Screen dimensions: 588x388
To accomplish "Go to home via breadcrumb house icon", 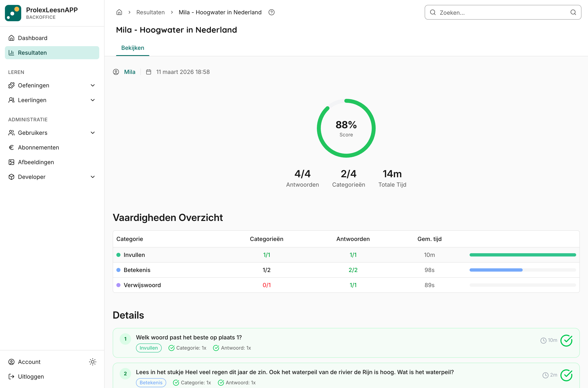I will [x=119, y=12].
